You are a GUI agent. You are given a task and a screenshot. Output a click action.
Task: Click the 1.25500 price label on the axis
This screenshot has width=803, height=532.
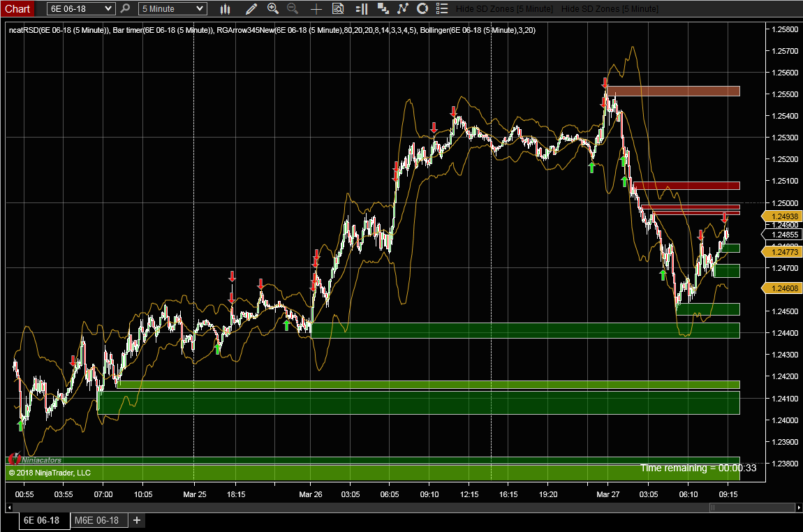(x=785, y=94)
